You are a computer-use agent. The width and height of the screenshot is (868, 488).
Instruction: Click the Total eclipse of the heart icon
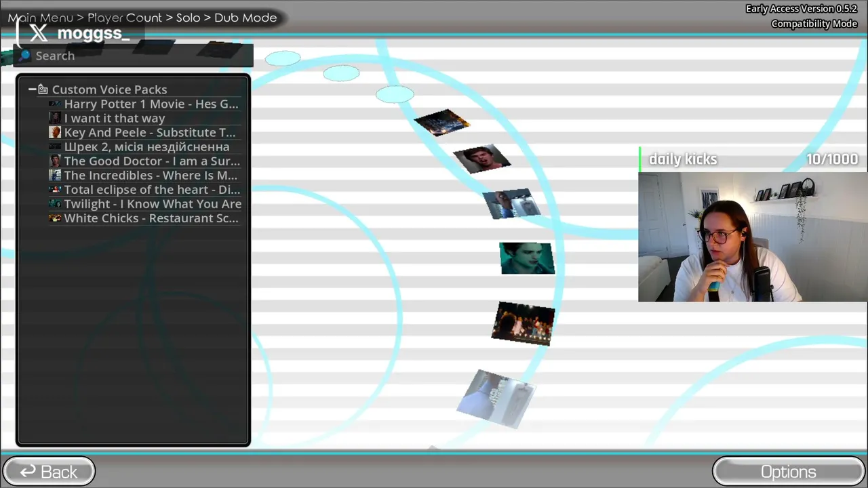click(x=55, y=190)
